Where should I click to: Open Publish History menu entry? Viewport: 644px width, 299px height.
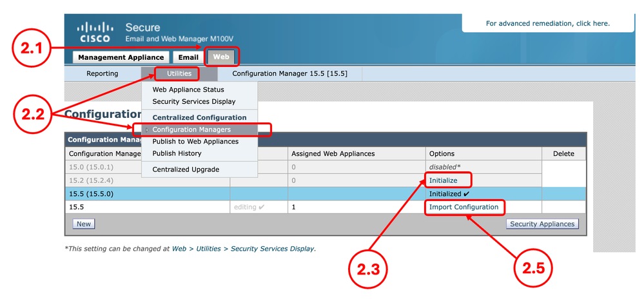coord(177,153)
